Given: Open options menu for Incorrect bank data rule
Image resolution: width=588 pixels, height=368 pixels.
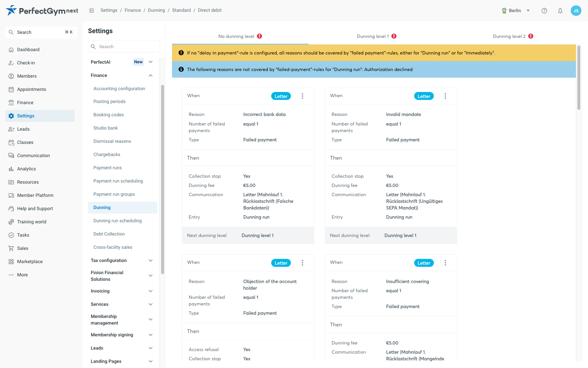Looking at the screenshot, I should (x=302, y=96).
